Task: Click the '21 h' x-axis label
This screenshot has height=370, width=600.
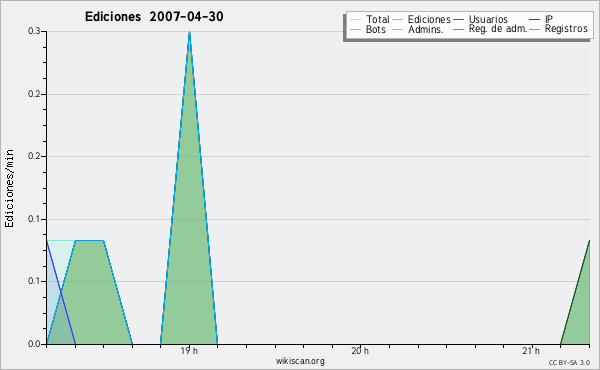Action: (531, 351)
